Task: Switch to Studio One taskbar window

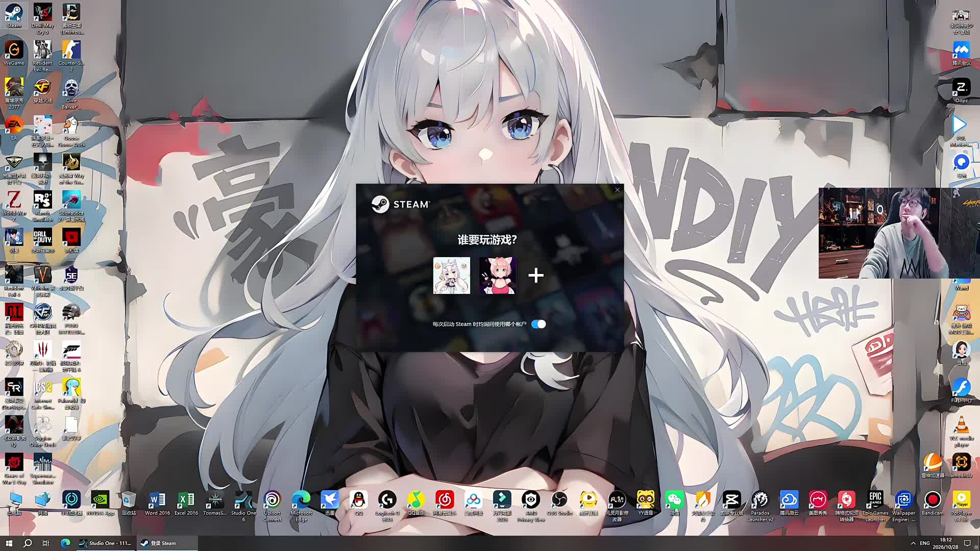Action: (105, 543)
